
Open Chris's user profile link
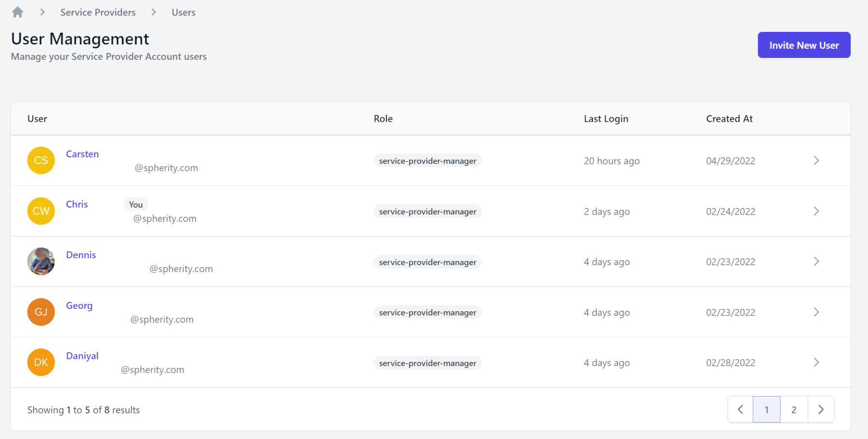coord(77,204)
